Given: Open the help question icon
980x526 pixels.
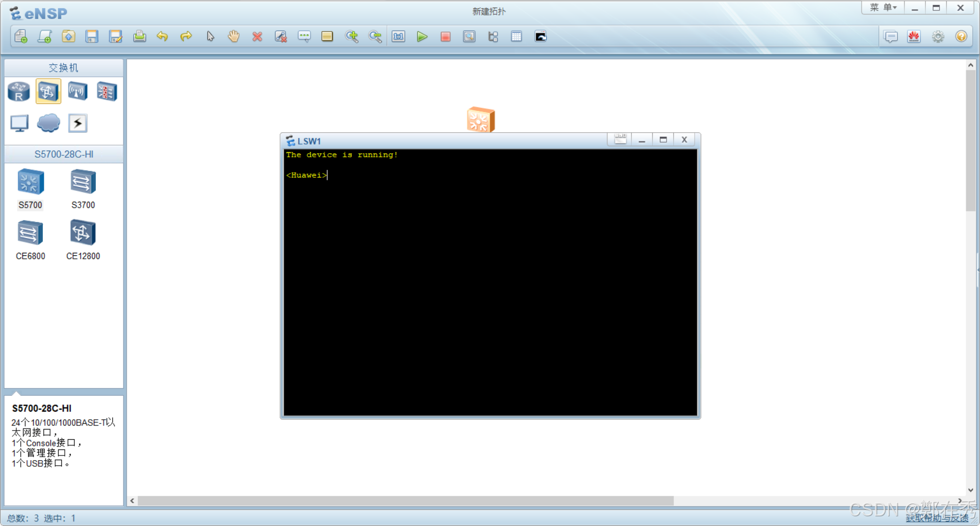Looking at the screenshot, I should (x=962, y=37).
